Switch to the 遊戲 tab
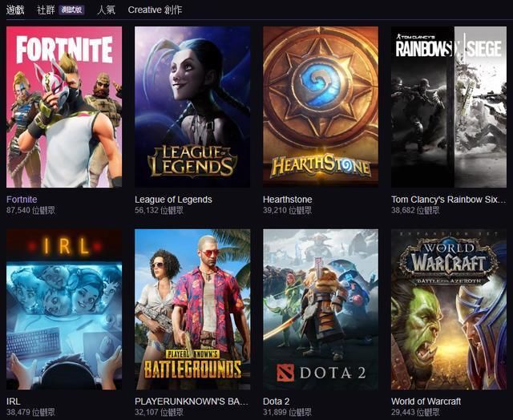513x420 pixels. coord(15,10)
